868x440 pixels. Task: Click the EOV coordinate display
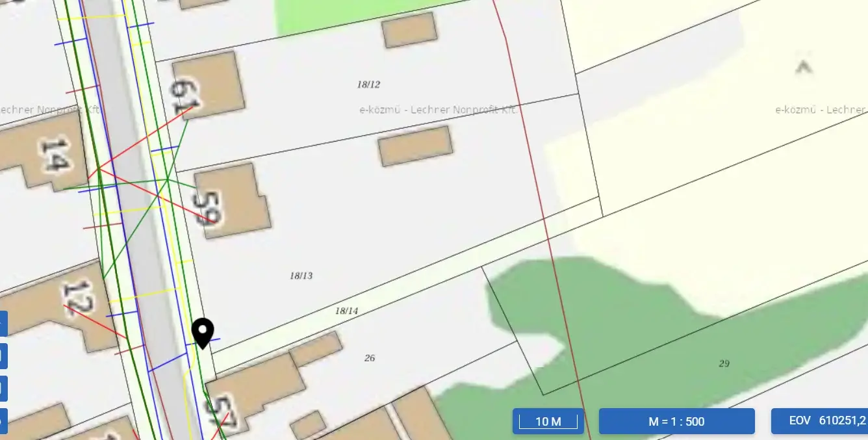click(819, 421)
